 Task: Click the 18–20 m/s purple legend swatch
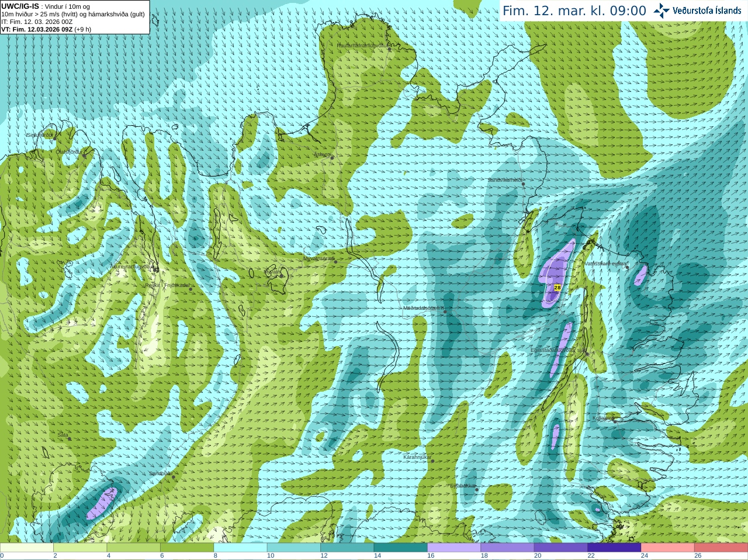point(507,548)
